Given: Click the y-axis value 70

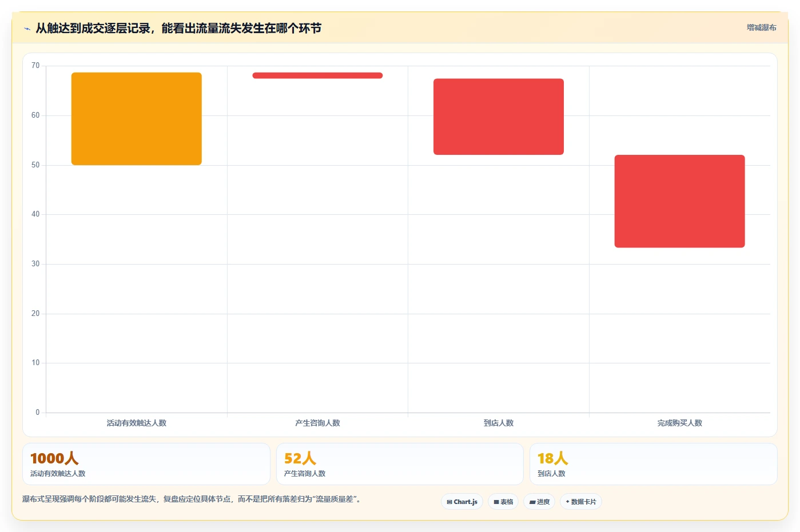Looking at the screenshot, I should (35, 66).
